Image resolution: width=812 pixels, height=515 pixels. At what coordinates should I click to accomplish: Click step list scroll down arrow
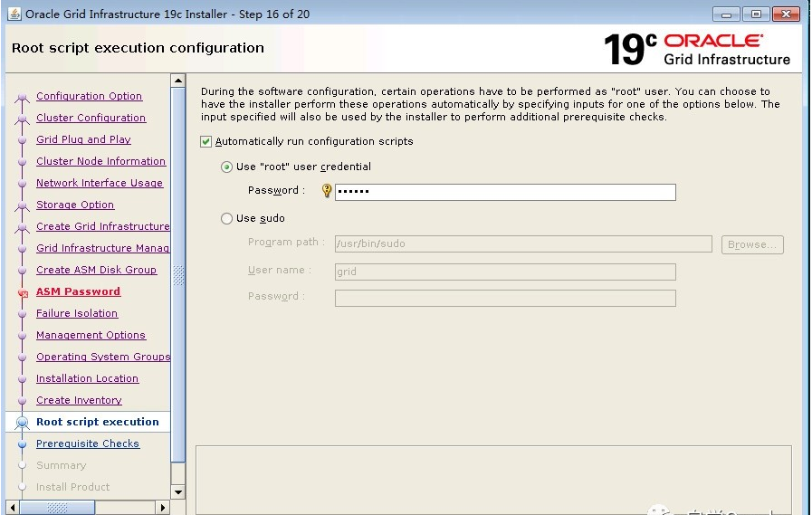click(178, 491)
